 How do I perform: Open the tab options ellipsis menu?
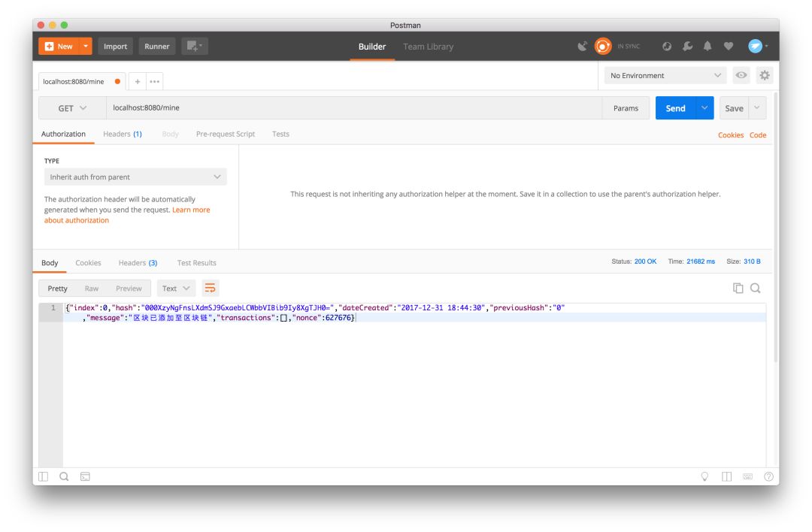click(x=154, y=82)
